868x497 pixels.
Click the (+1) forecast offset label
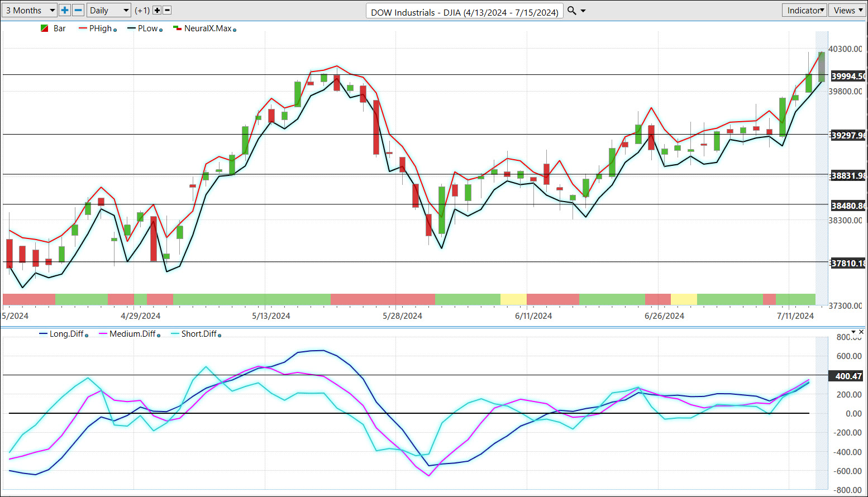point(142,11)
